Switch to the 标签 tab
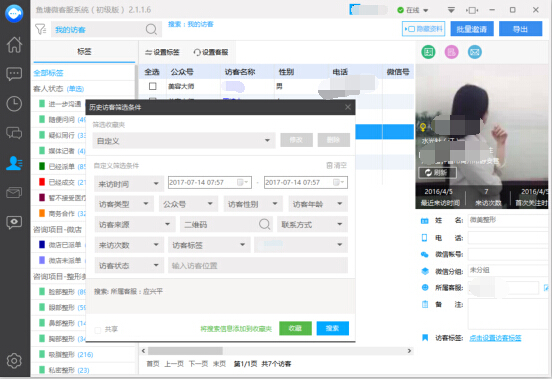 [84, 52]
